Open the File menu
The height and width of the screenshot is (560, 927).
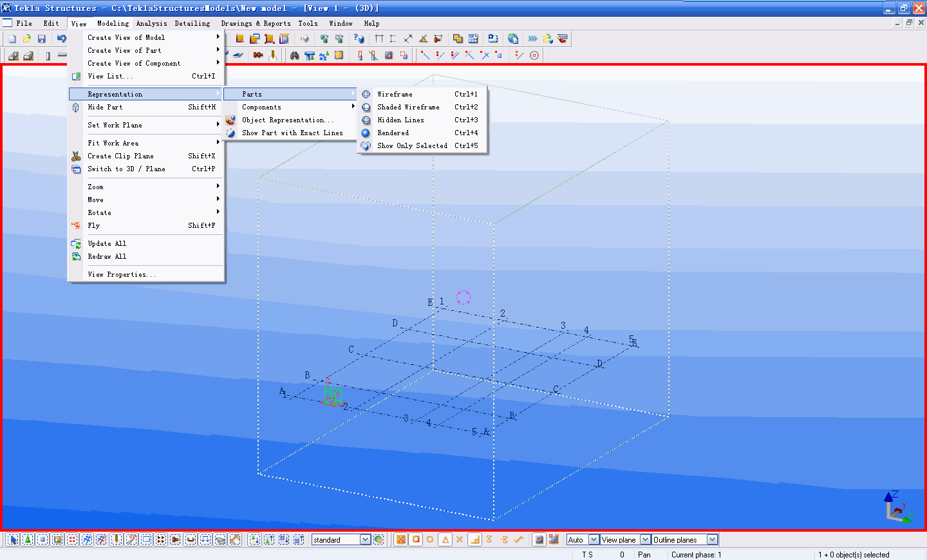click(x=24, y=23)
